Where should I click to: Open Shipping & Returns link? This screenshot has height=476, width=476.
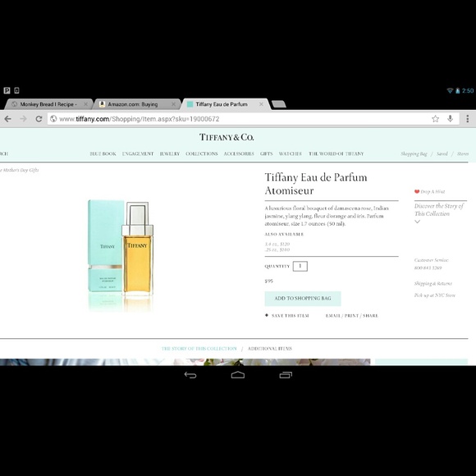[x=433, y=283]
